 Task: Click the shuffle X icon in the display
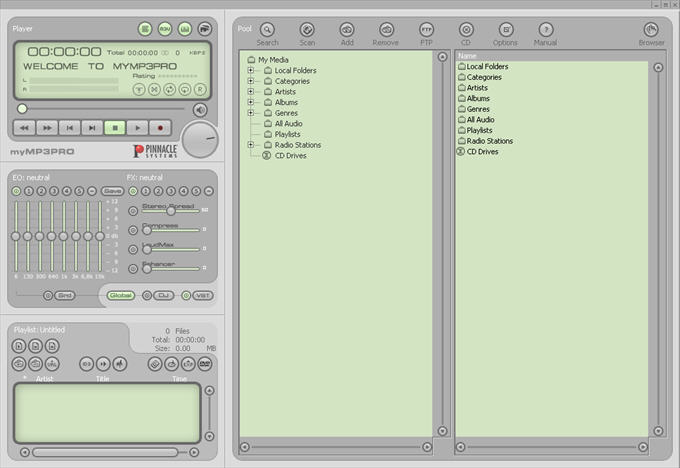click(154, 89)
